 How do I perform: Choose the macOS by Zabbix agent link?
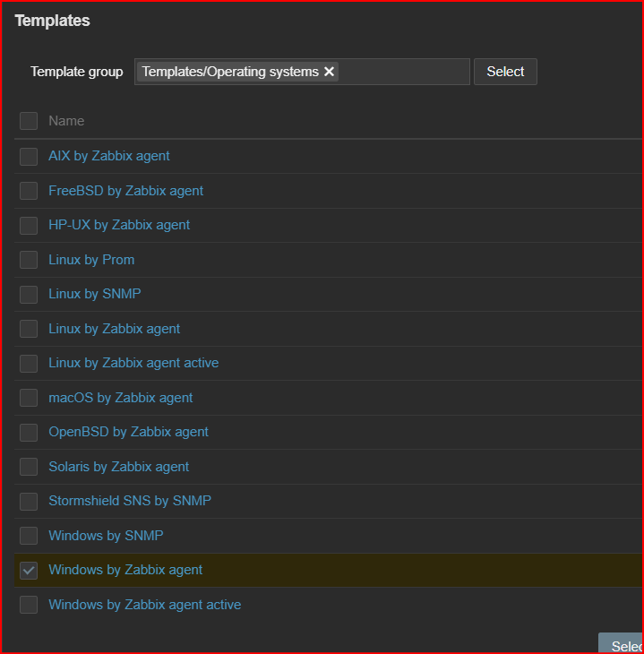click(121, 398)
